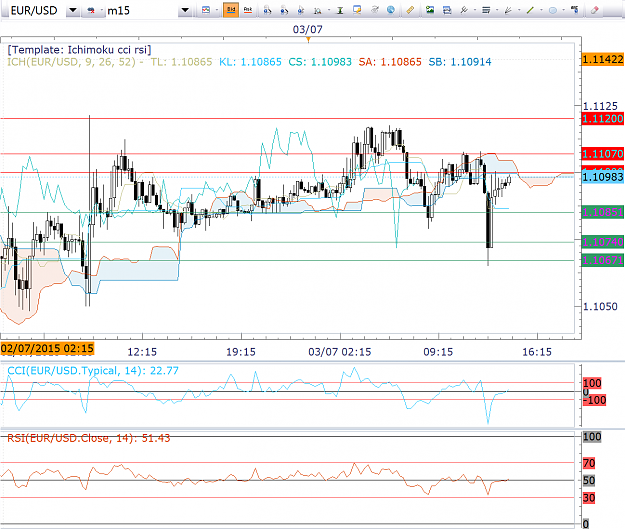Click the SB: 1.10914 value

460,62
